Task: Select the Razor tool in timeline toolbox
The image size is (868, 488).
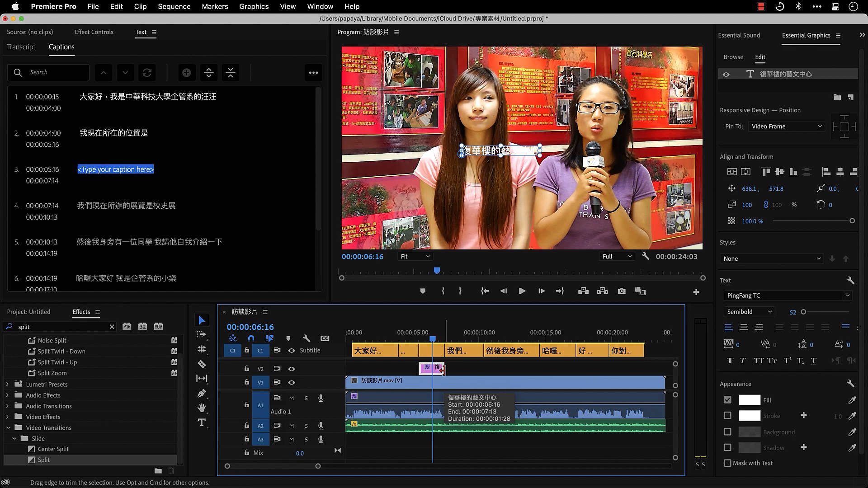Action: pyautogui.click(x=202, y=364)
